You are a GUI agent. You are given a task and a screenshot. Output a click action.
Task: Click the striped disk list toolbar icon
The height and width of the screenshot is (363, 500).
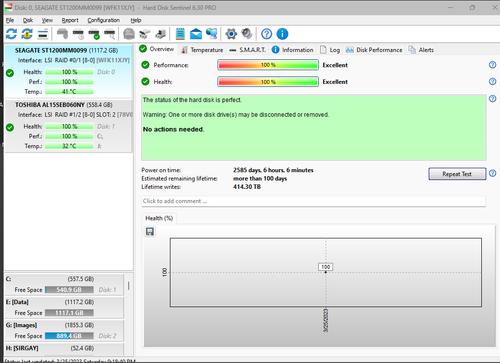43,34
